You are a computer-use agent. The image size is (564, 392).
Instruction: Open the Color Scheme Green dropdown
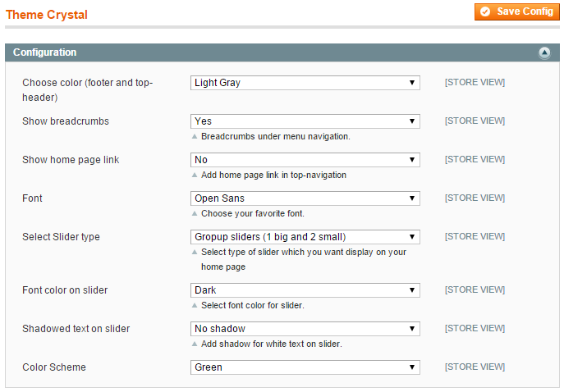tap(305, 367)
